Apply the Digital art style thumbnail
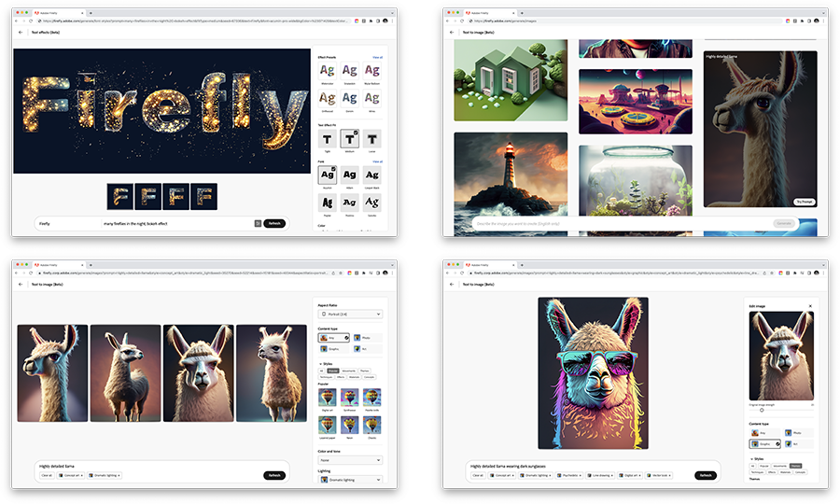840x504 pixels. tap(328, 397)
